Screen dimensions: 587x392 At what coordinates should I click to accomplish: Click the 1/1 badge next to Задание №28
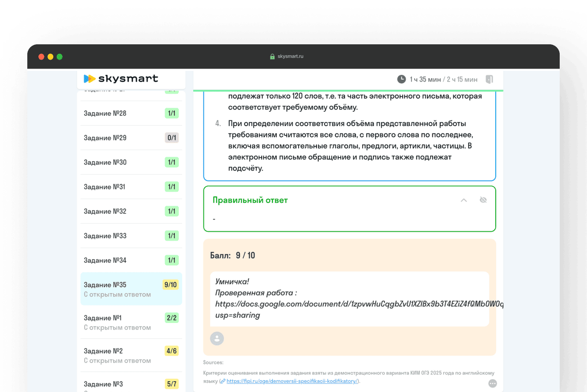(x=172, y=113)
